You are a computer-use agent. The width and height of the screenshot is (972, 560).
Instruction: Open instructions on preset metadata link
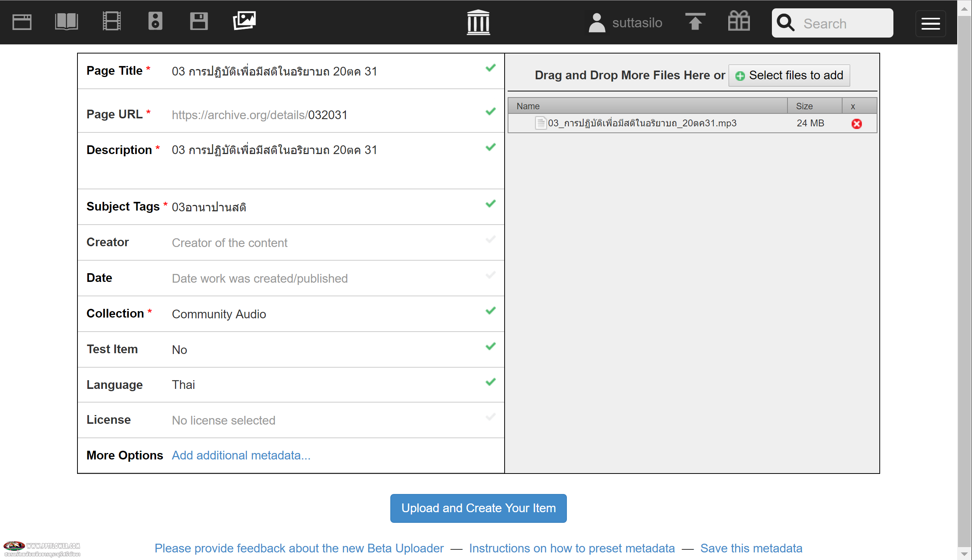pyautogui.click(x=572, y=549)
